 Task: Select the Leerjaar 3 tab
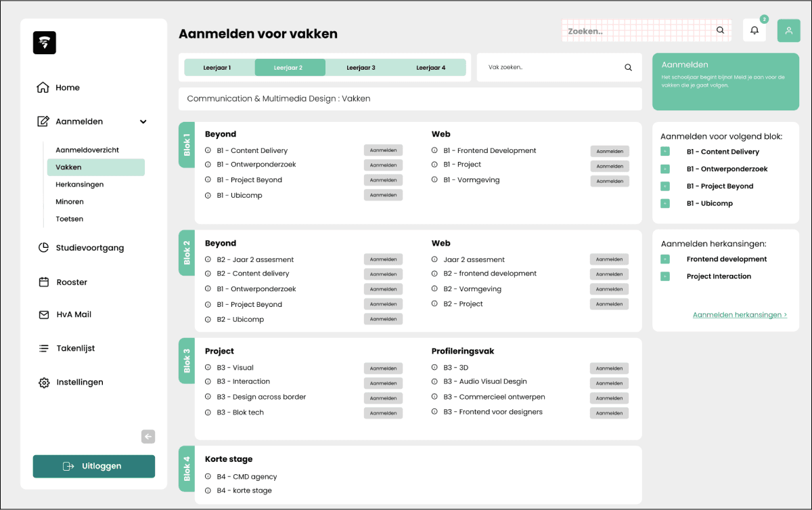pos(361,68)
